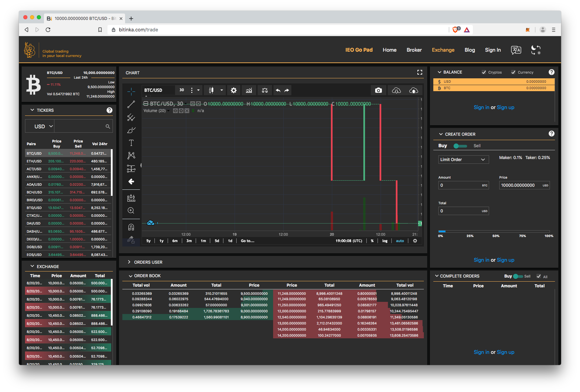Open the language translation icon in header
Viewport: 580px width, 392px height.
tap(516, 50)
